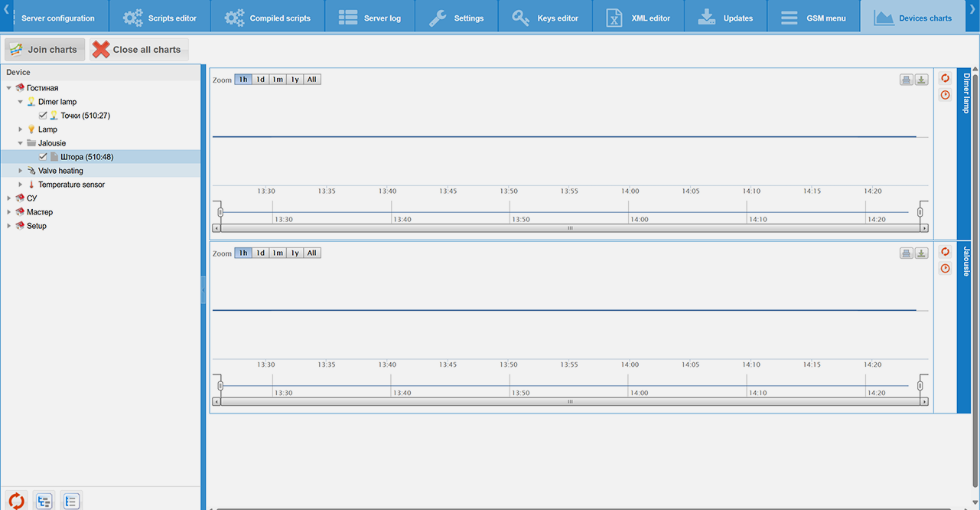Viewport: 980px width, 510px height.
Task: Click the Join charts button
Action: click(x=44, y=50)
